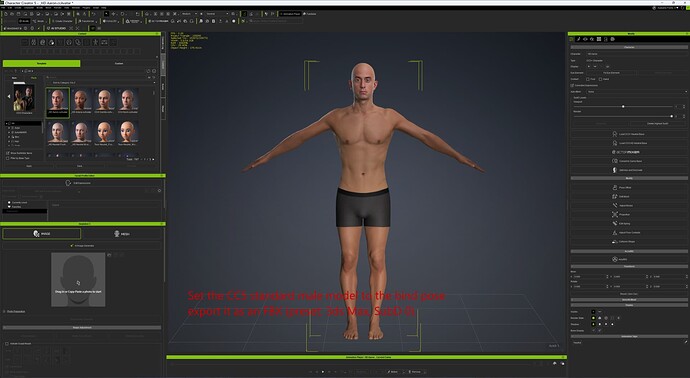690x378 pixels.
Task: Click Load CC3 HD Neutral Base button
Action: pos(629,143)
